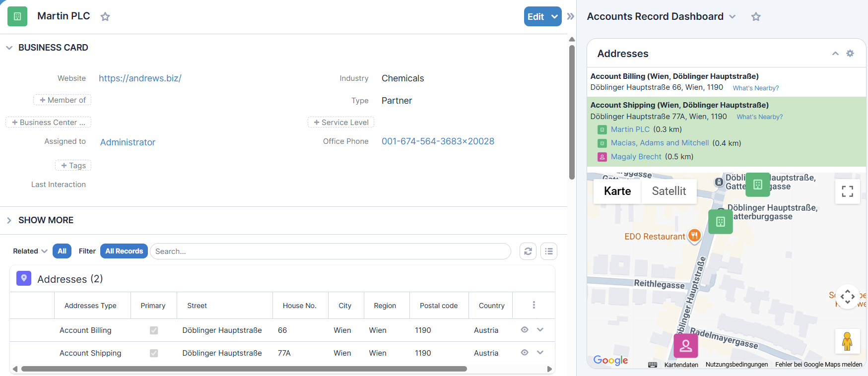Click the Edit button

tap(536, 16)
